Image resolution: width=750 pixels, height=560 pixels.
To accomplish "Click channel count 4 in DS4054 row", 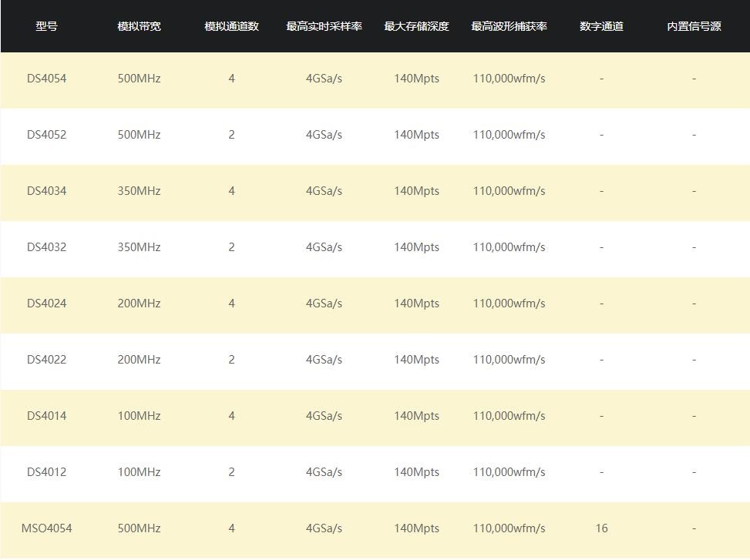I will 231,79.
